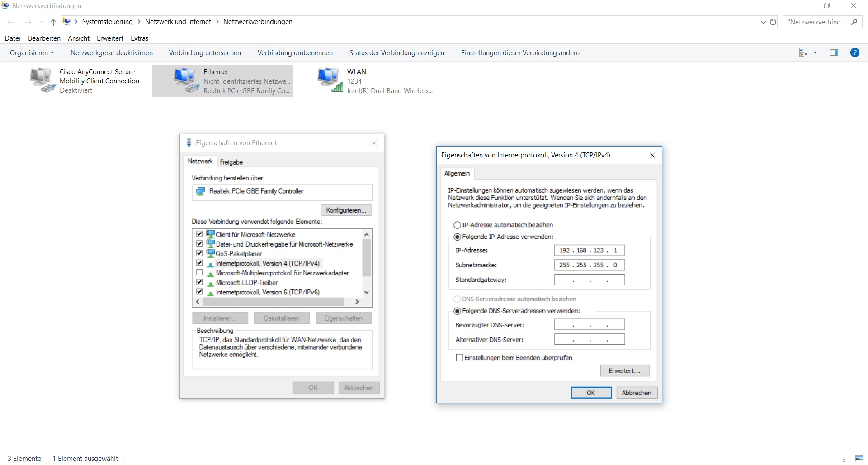Image resolution: width=868 pixels, height=465 pixels.
Task: Uncheck Datei- und Druckerfreigabe checkbox
Action: pos(199,243)
